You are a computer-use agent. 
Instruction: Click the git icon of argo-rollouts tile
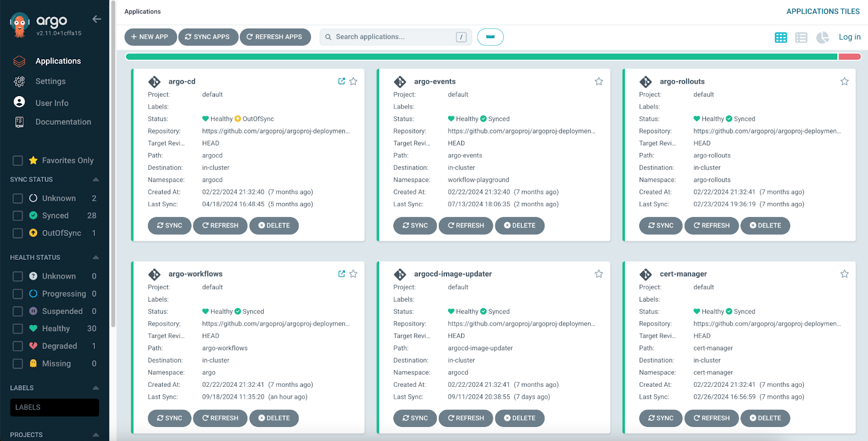coord(646,82)
